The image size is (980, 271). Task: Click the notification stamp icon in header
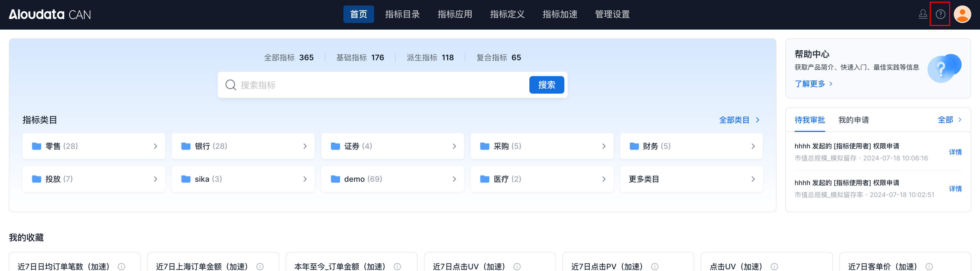tap(923, 15)
